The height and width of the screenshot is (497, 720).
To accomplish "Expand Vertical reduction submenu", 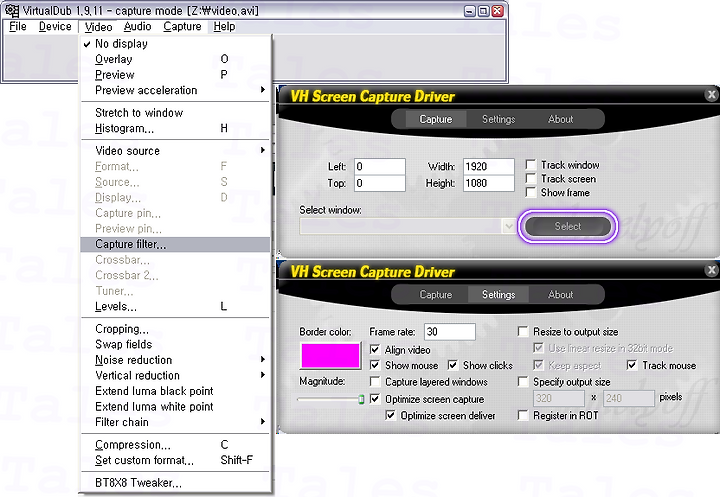I will [x=175, y=375].
